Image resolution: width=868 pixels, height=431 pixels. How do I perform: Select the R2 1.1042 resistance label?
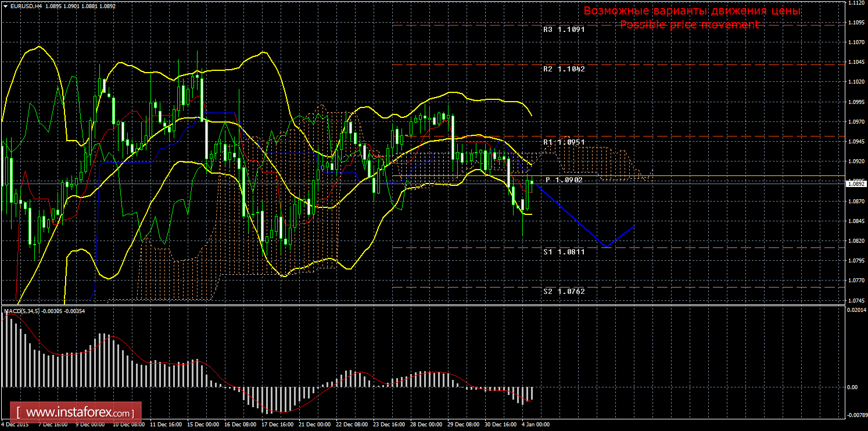pyautogui.click(x=564, y=69)
